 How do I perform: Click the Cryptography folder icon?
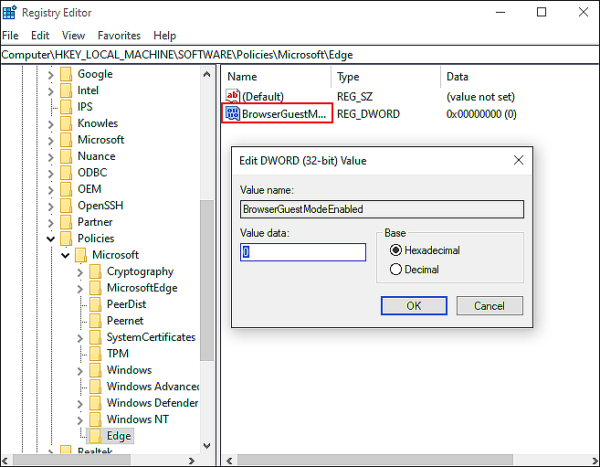[x=95, y=272]
